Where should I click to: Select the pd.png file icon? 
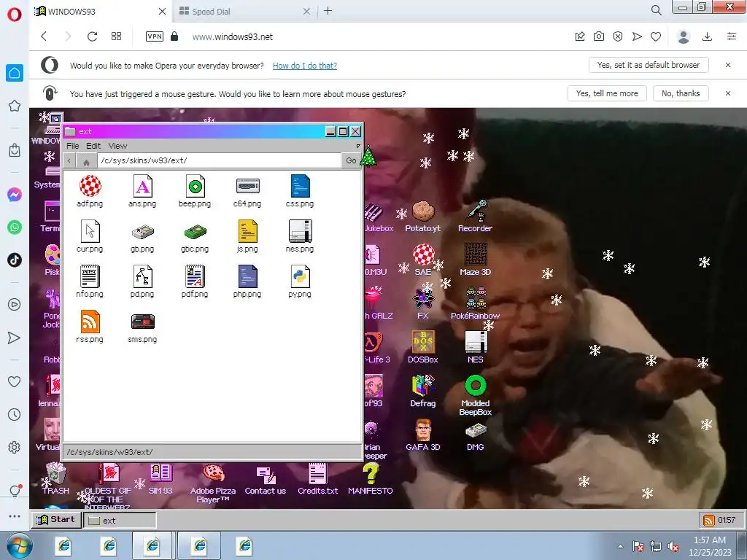coord(142,276)
